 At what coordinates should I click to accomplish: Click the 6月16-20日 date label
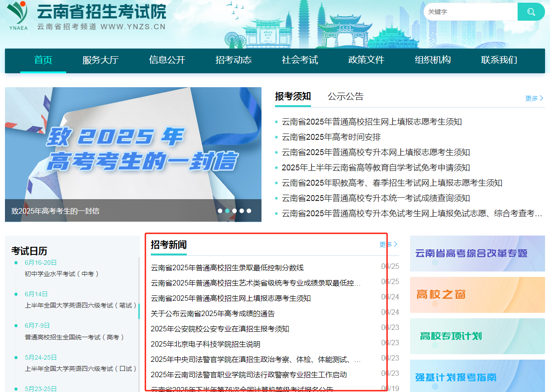(x=41, y=263)
